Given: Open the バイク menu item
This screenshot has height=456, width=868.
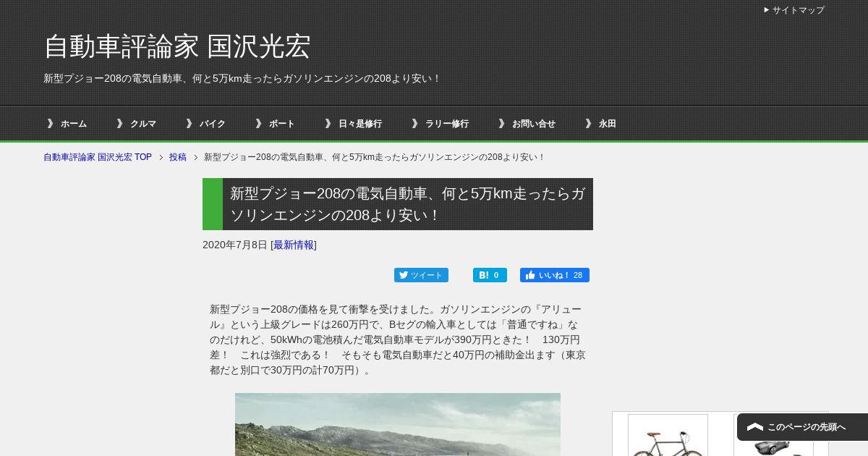Looking at the screenshot, I should pos(213,124).
